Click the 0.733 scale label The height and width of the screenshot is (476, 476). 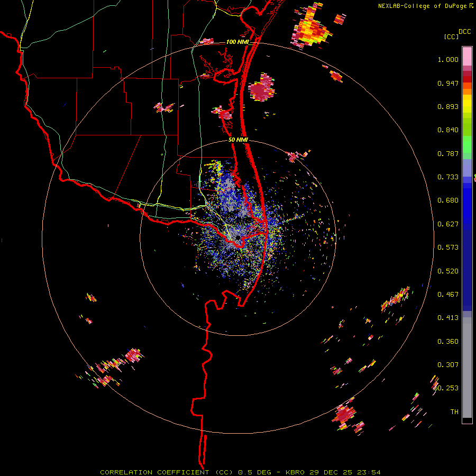[448, 177]
